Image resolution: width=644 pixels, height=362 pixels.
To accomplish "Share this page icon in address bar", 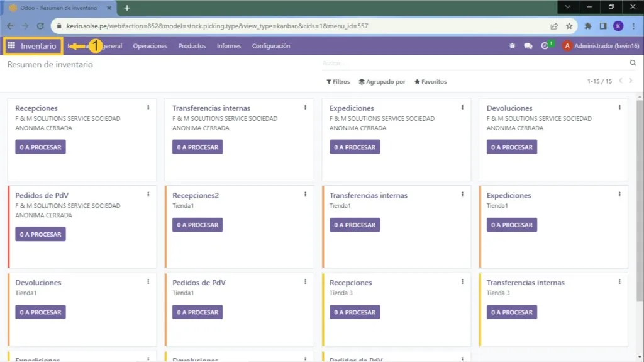I will (x=554, y=26).
